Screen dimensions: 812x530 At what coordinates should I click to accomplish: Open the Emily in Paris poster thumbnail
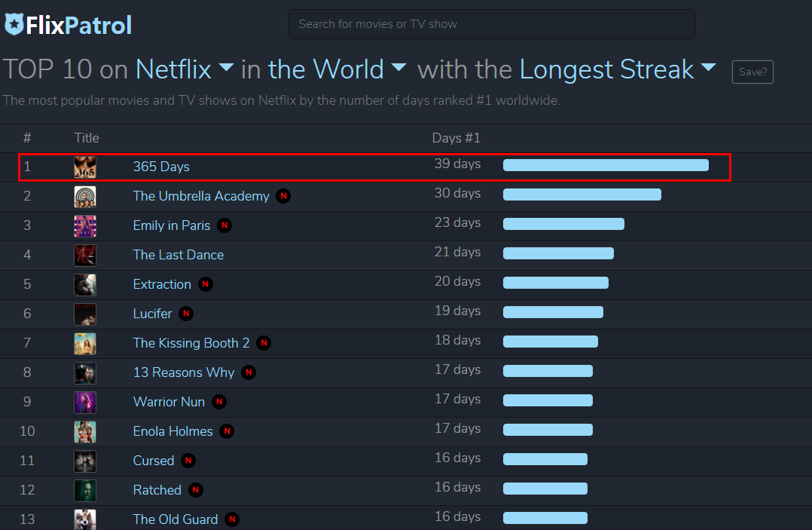coord(85,226)
